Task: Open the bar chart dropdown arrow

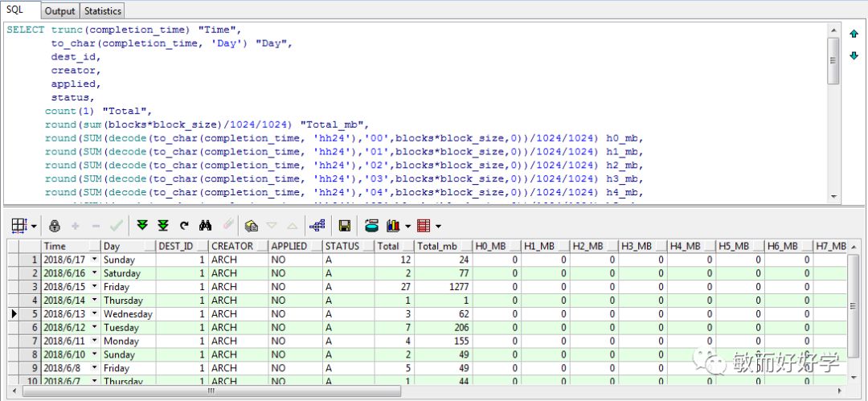Action: coord(408,226)
